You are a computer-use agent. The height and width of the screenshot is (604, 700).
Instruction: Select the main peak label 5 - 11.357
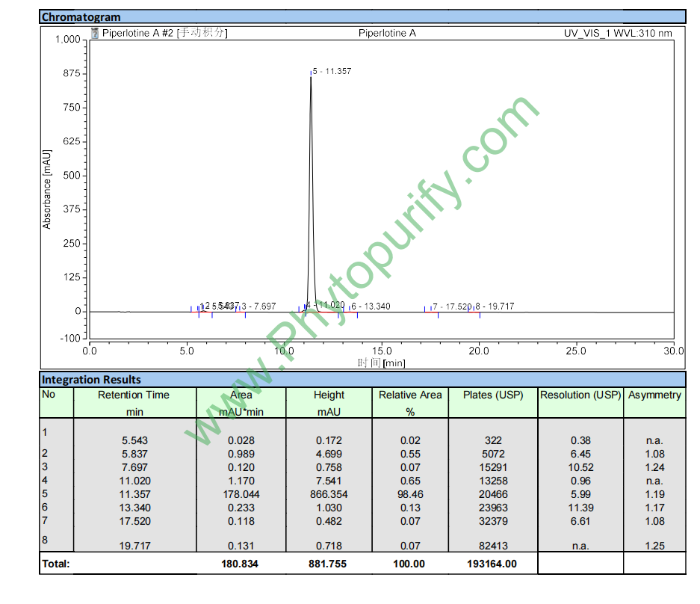[332, 71]
